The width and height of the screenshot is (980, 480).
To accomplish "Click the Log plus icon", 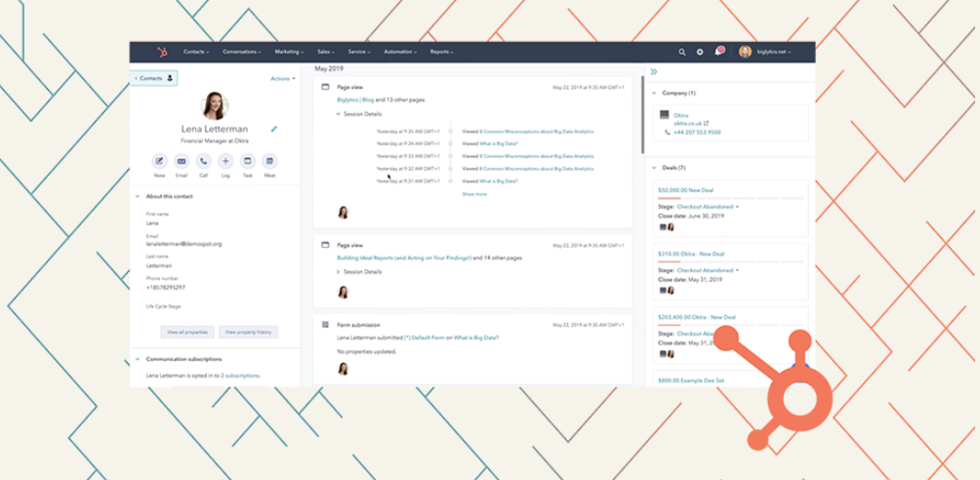I will point(225,161).
